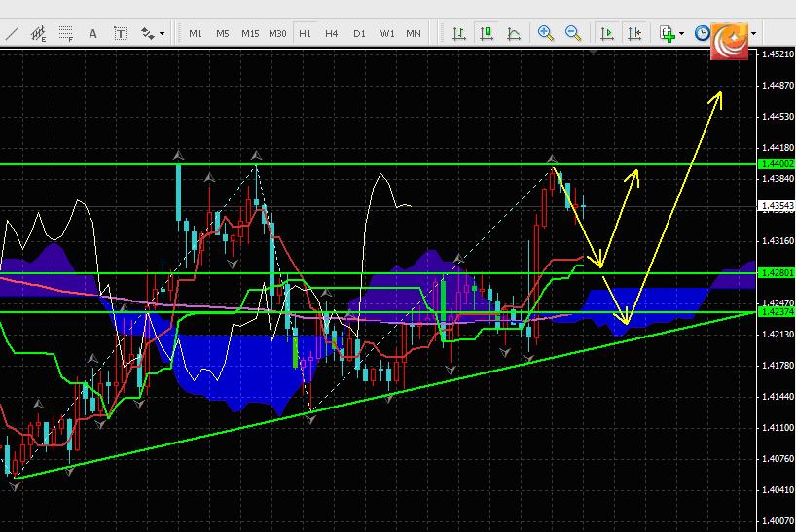Click the 1.44530 price scale value

pos(778,117)
